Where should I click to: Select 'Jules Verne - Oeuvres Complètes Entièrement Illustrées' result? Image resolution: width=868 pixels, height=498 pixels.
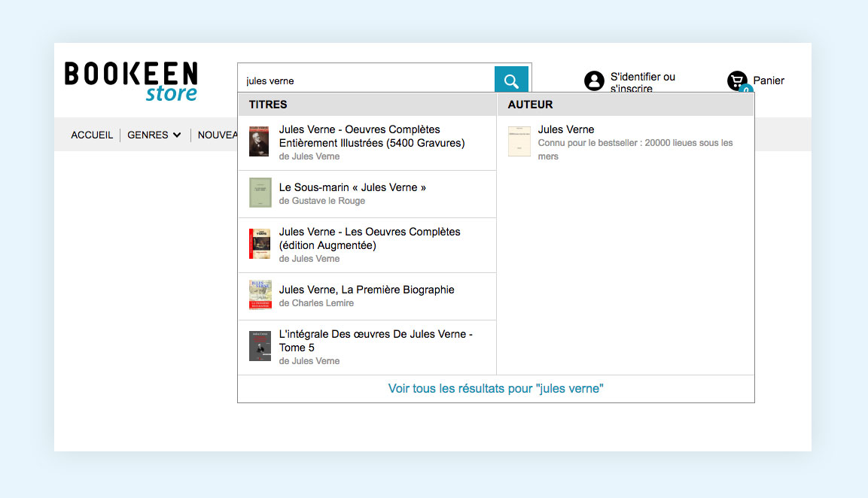367,143
